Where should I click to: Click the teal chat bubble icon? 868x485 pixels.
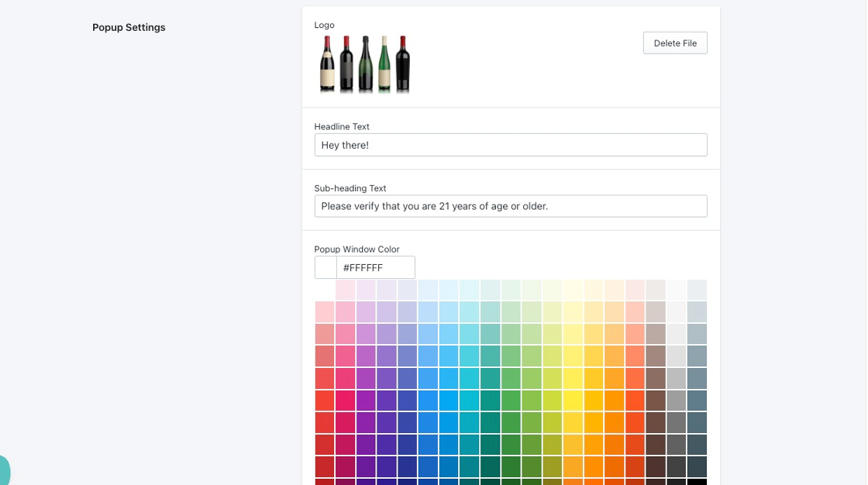coord(4,470)
